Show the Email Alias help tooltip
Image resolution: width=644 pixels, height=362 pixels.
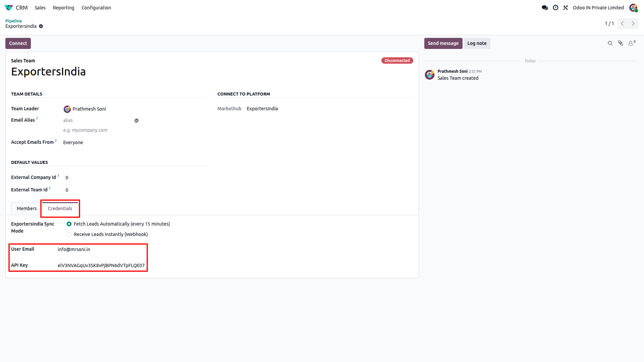coord(37,119)
